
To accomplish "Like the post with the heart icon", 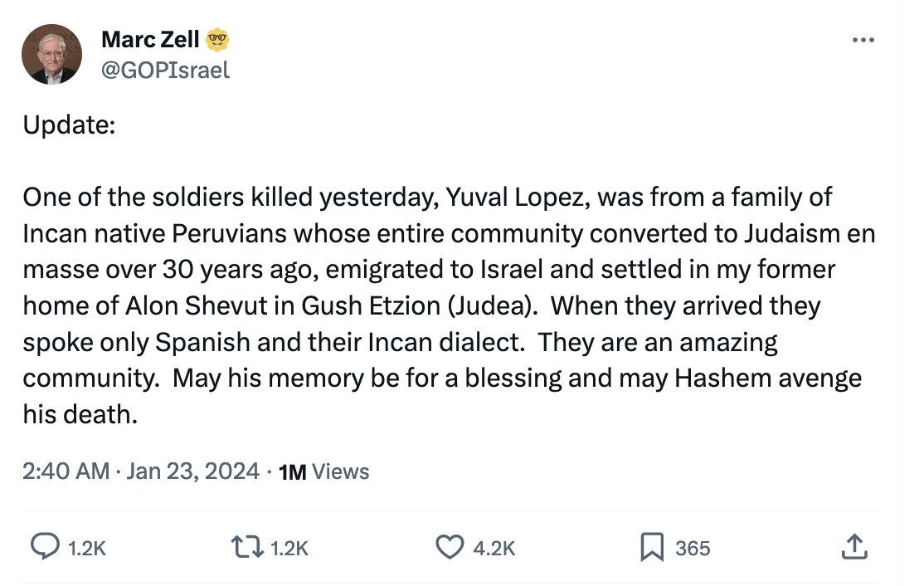I will pos(449,547).
